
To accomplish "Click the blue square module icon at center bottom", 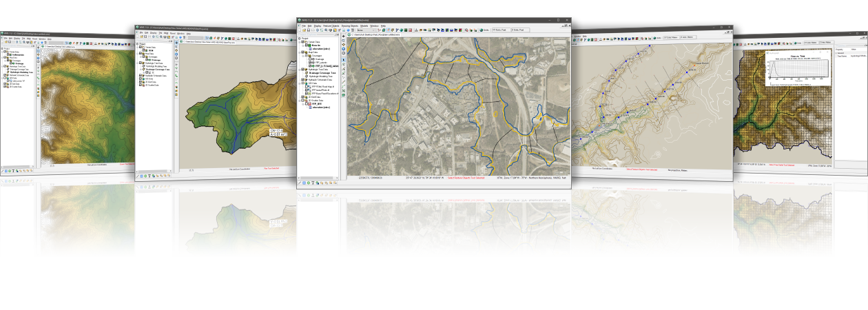I will pyautogui.click(x=304, y=183).
